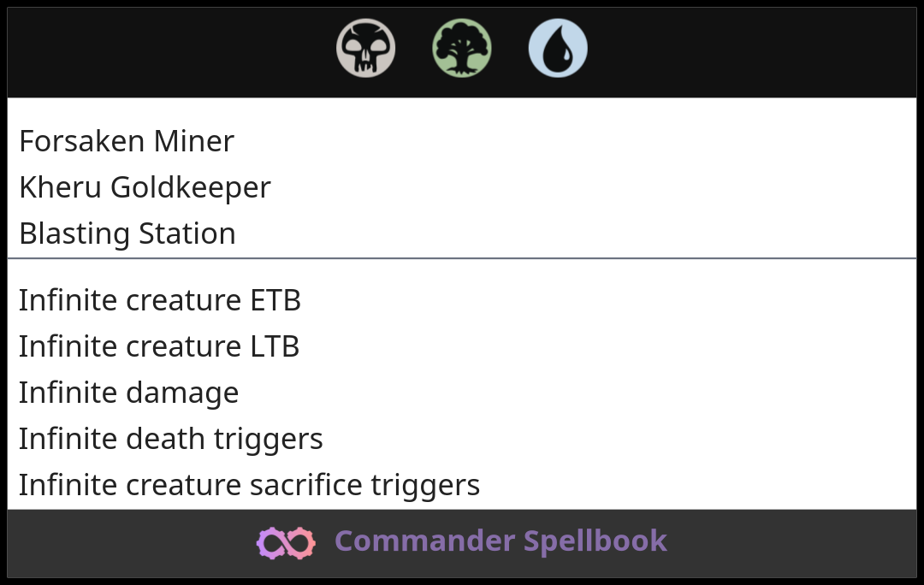Click the green mana tree icon
The height and width of the screenshot is (585, 924).
pyautogui.click(x=462, y=48)
